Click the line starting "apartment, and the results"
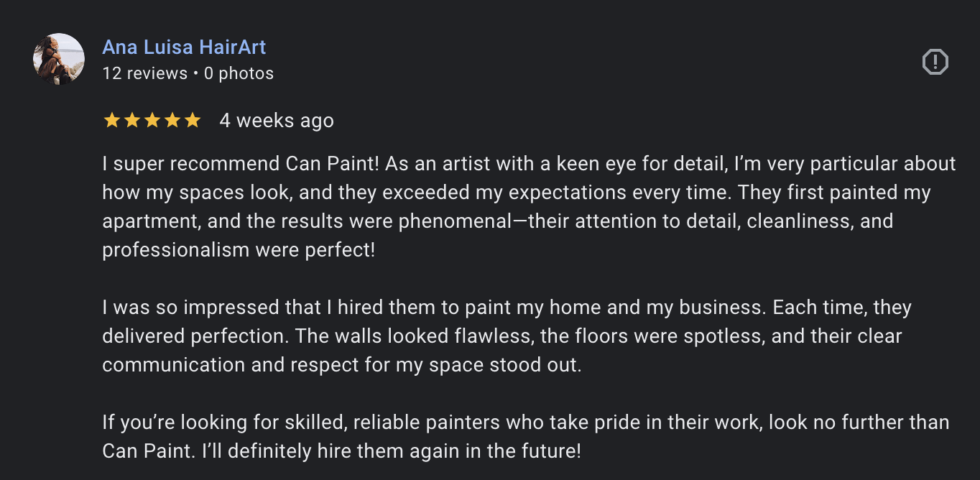The width and height of the screenshot is (980, 480). point(498,221)
